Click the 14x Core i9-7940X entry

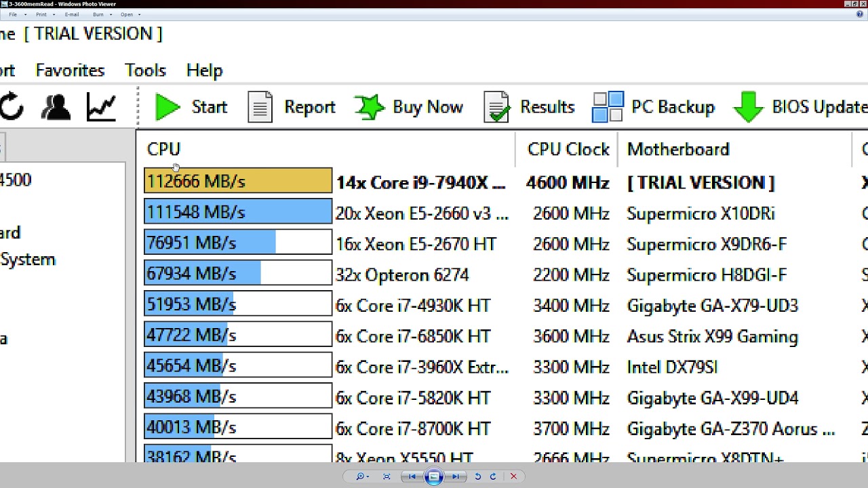[421, 182]
